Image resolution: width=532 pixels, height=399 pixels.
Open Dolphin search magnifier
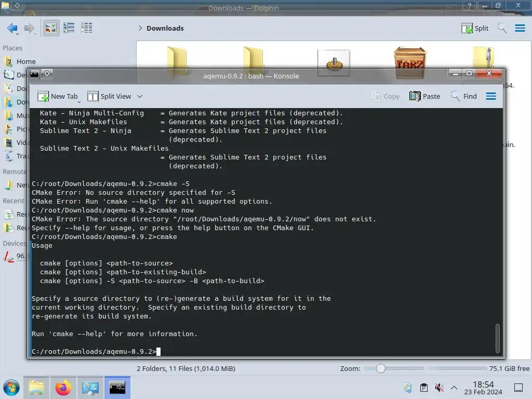[x=502, y=28]
